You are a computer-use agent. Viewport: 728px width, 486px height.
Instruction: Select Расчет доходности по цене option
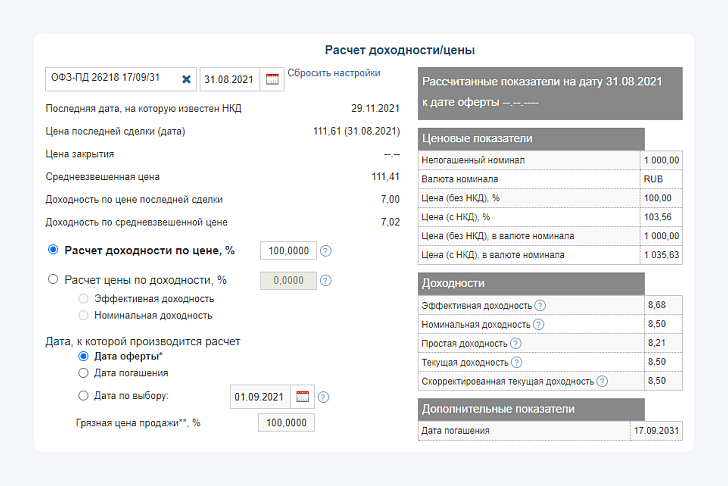click(x=53, y=250)
